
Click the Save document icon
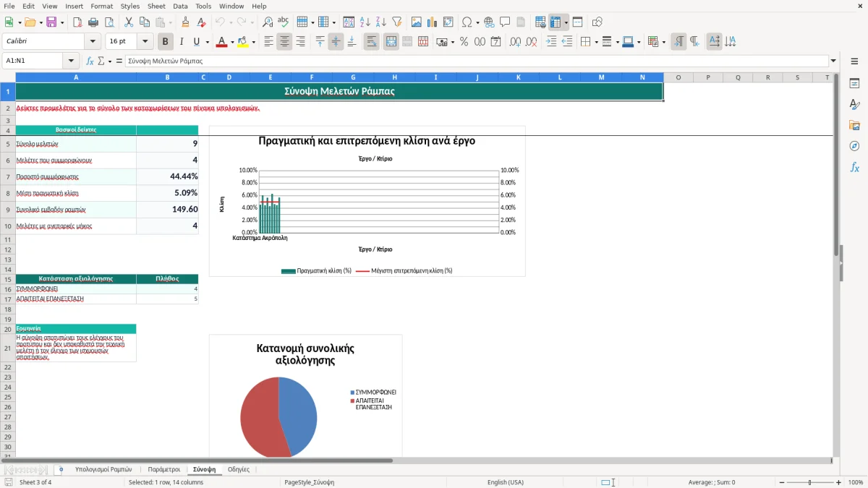click(x=51, y=22)
